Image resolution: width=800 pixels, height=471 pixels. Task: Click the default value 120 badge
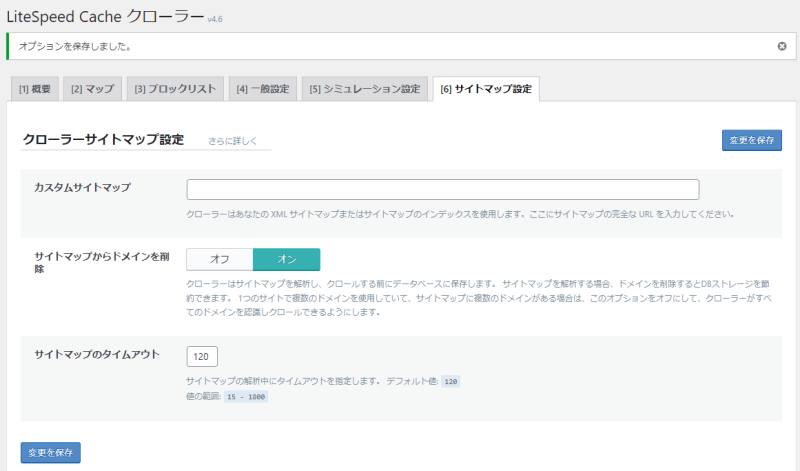pos(451,382)
